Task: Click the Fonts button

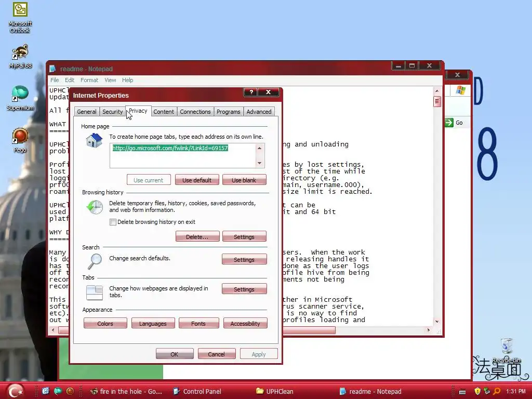Action: (198, 323)
